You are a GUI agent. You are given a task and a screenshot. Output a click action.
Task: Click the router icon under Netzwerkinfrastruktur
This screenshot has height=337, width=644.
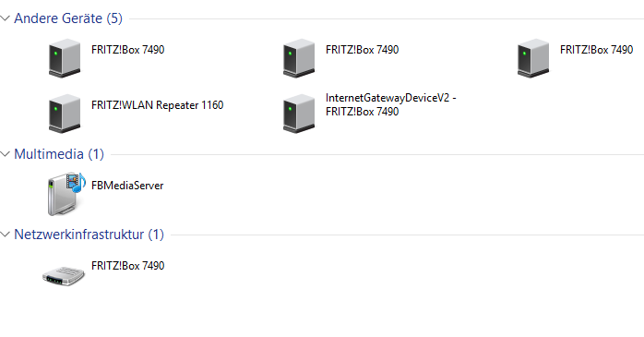[64, 275]
